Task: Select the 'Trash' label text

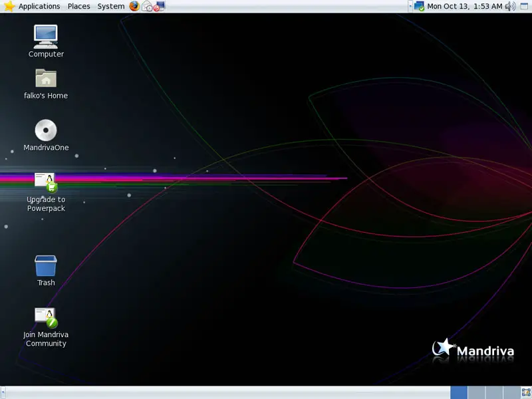Action: click(46, 283)
